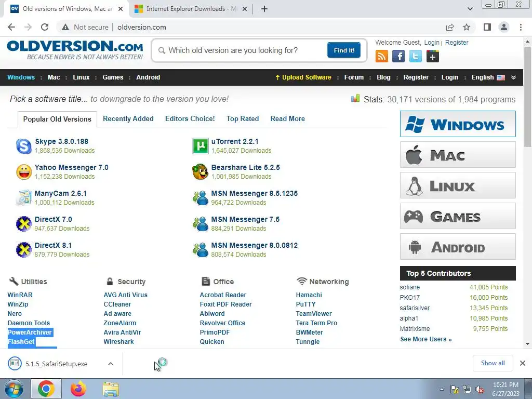Click Upload Software in the navbar
The width and height of the screenshot is (532, 399).
303,77
